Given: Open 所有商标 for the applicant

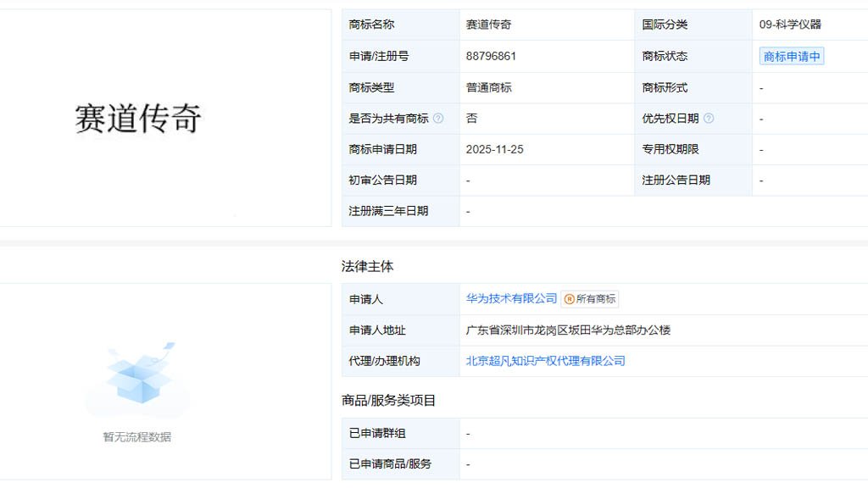Looking at the screenshot, I should 590,299.
